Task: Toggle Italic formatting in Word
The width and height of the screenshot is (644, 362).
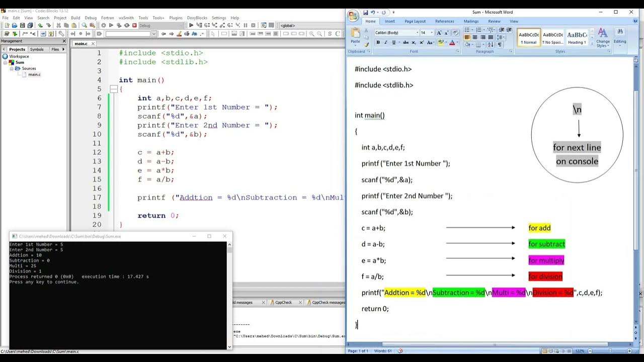Action: pyautogui.click(x=386, y=42)
